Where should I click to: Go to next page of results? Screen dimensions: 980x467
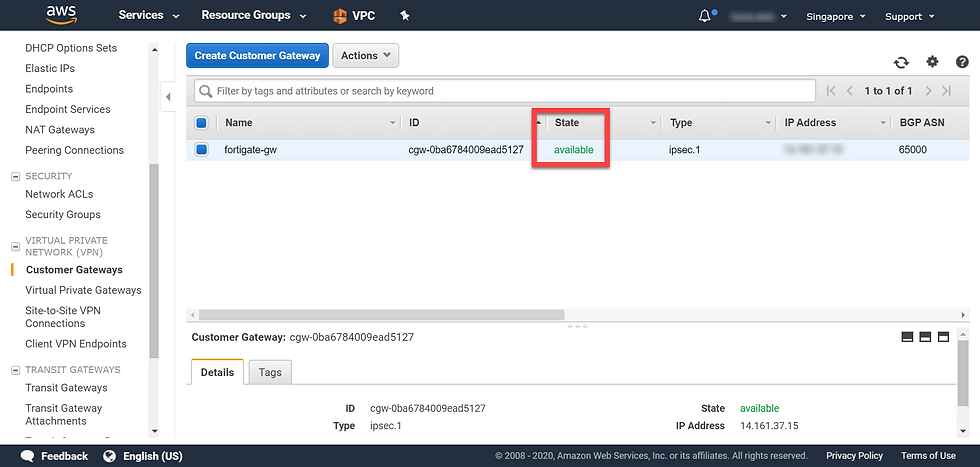929,91
